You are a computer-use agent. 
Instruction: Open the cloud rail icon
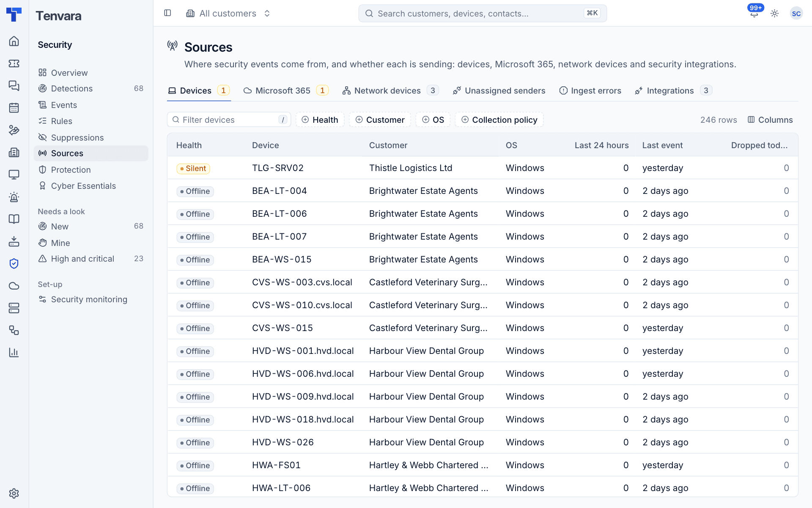point(14,286)
